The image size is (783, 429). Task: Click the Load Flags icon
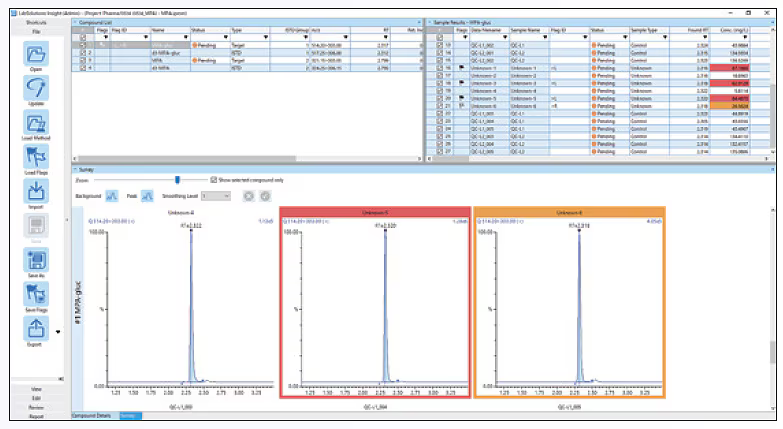tap(36, 158)
